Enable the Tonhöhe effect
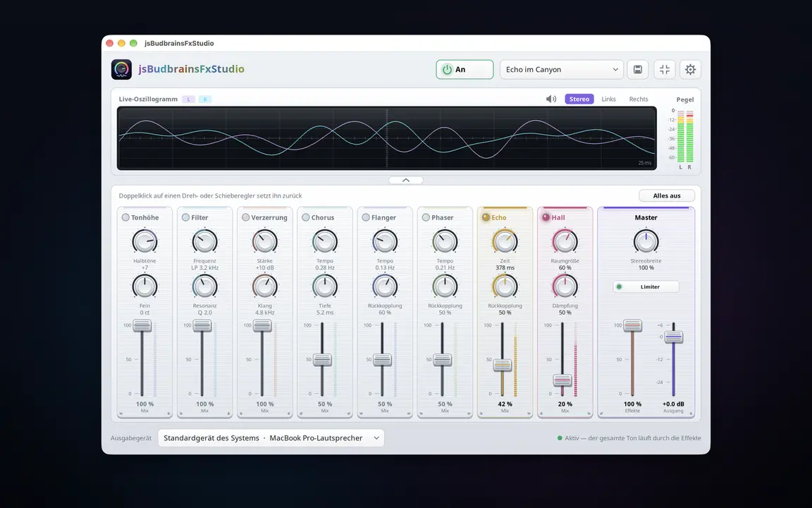Viewport: 812px width, 508px height. (x=125, y=217)
